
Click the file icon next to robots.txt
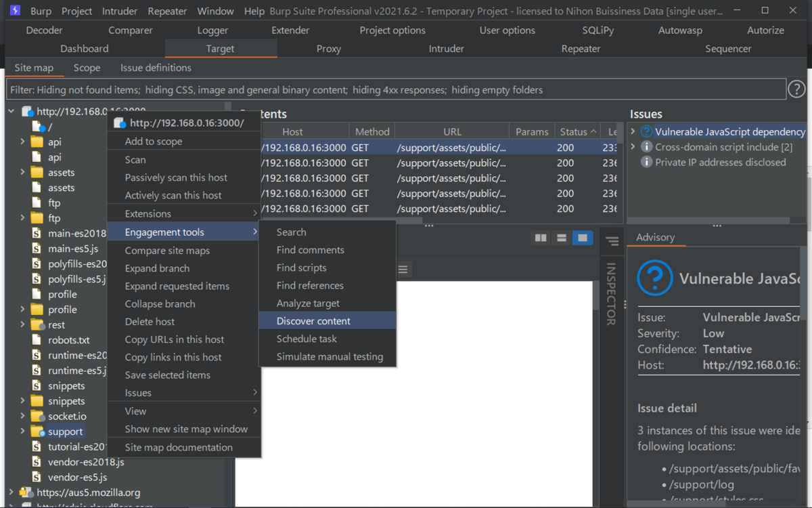tap(37, 340)
